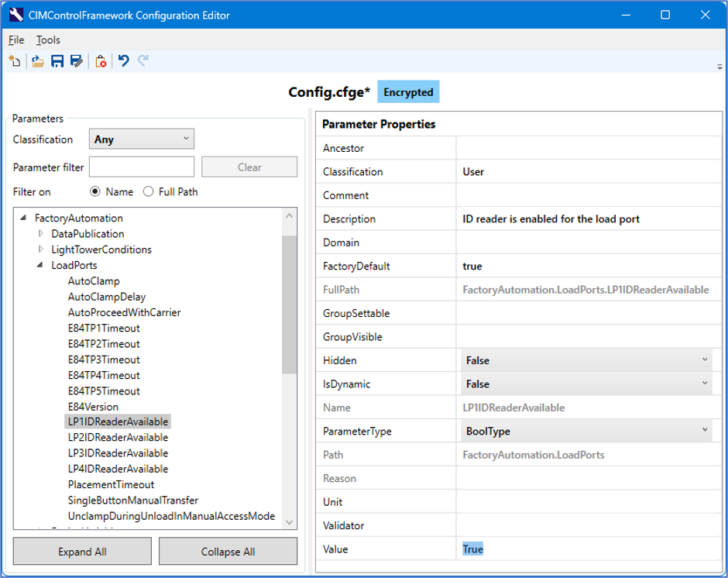Viewport: 728px width, 578px height.
Task: Open a configuration file via folder icon
Action: [38, 61]
